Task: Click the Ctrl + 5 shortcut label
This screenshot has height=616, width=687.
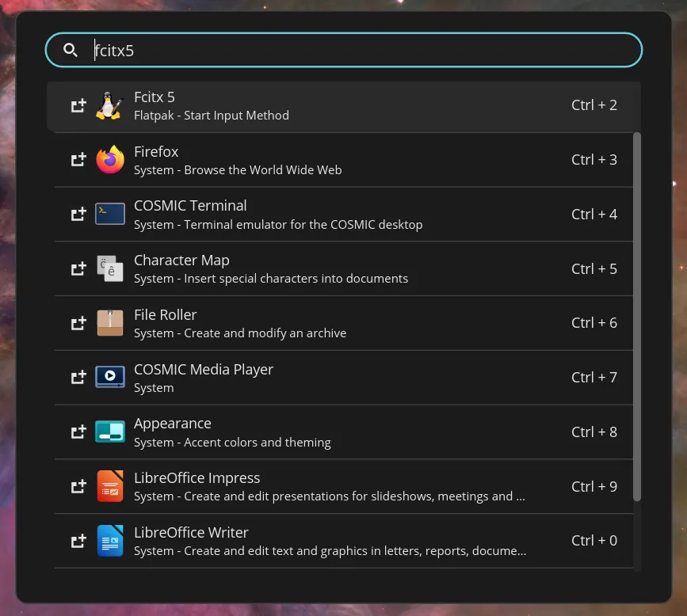Action: 594,268
